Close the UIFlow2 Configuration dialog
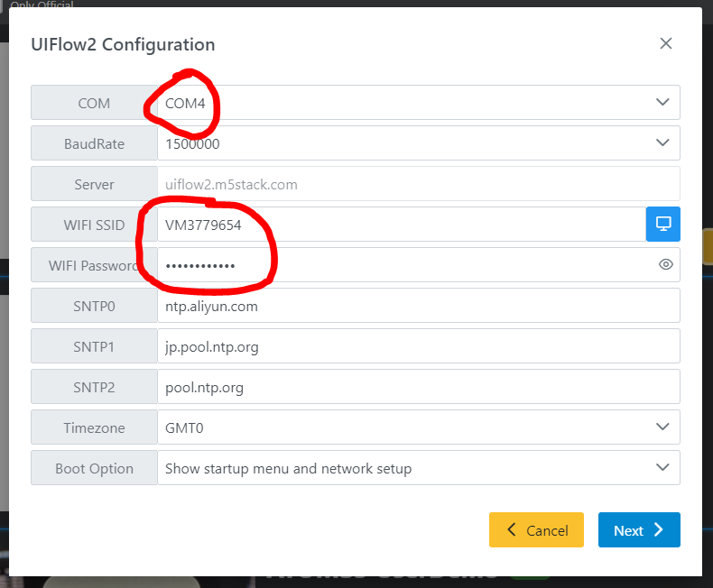The height and width of the screenshot is (588, 713). click(x=666, y=43)
